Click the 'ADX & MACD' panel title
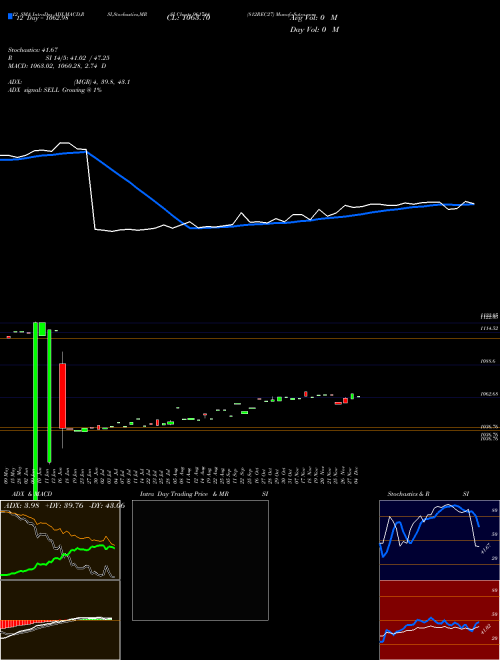 [32, 494]
